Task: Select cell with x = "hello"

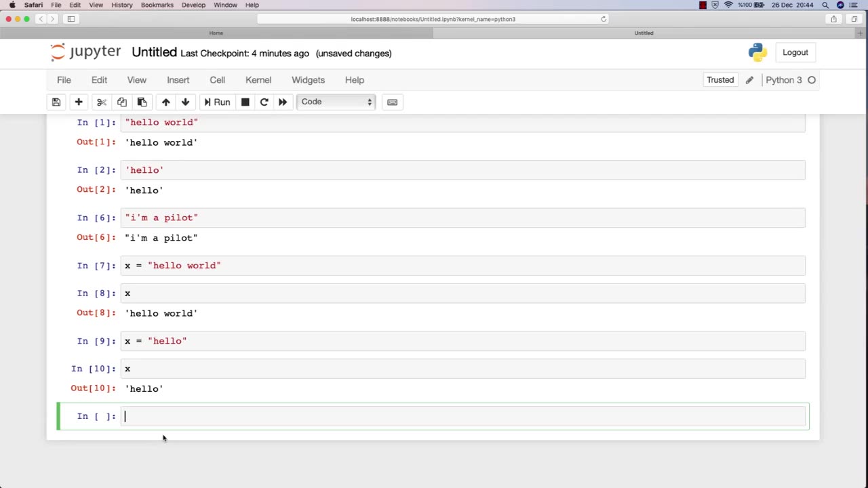Action: 463,341
